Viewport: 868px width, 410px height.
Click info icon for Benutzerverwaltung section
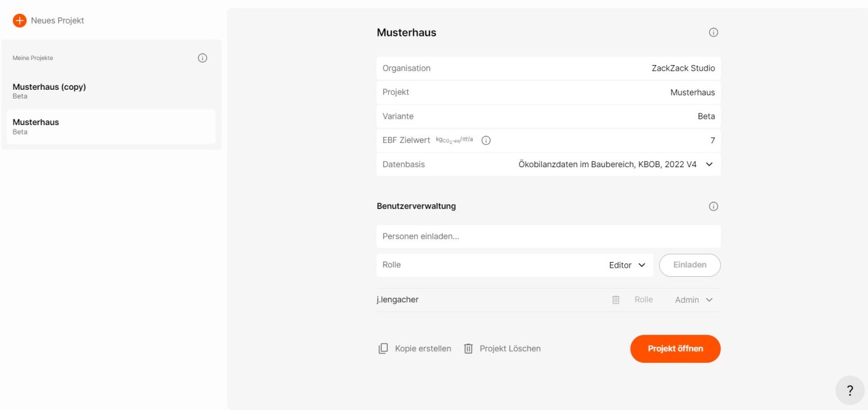point(713,206)
